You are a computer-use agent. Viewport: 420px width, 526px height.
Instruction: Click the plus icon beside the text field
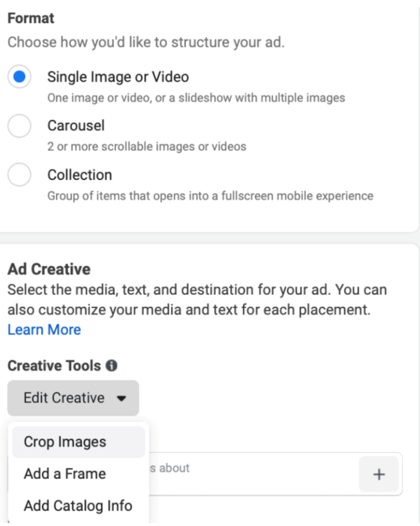(379, 474)
